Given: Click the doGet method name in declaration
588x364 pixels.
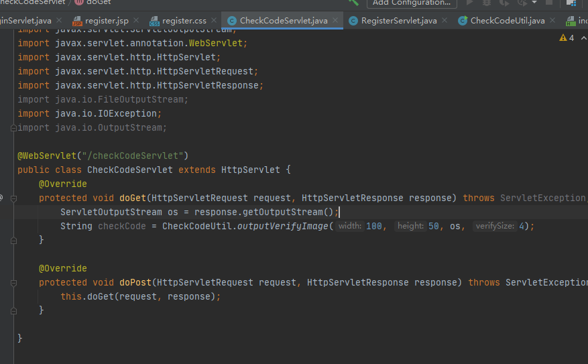Looking at the screenshot, I should (x=133, y=198).
